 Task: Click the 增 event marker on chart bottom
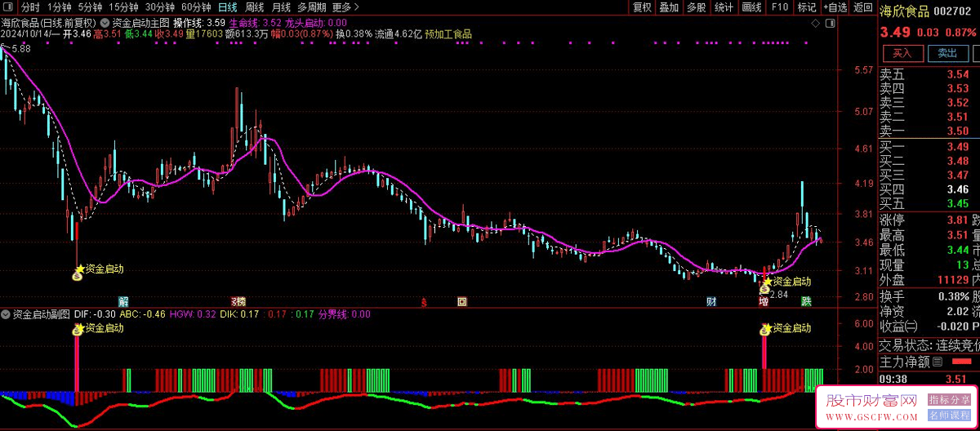(x=764, y=302)
